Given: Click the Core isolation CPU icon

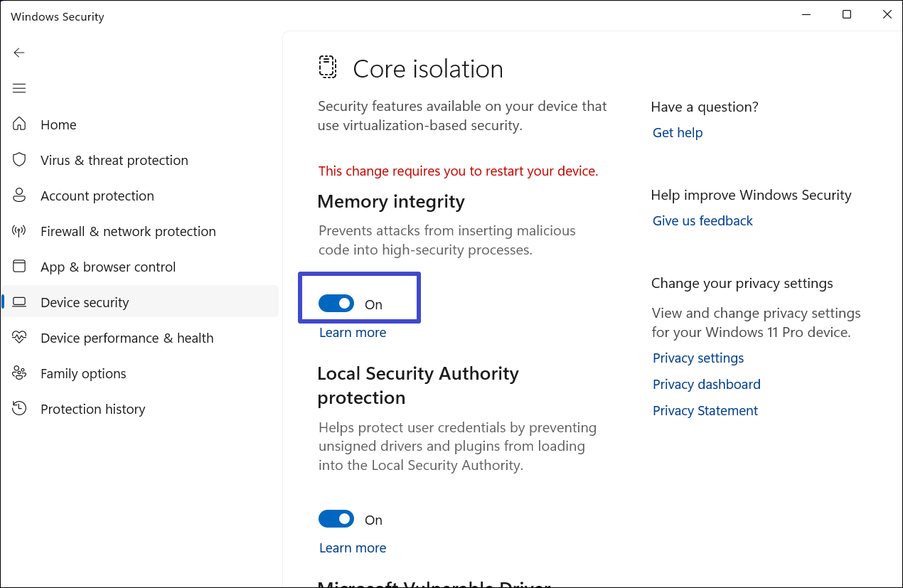Looking at the screenshot, I should pos(327,68).
